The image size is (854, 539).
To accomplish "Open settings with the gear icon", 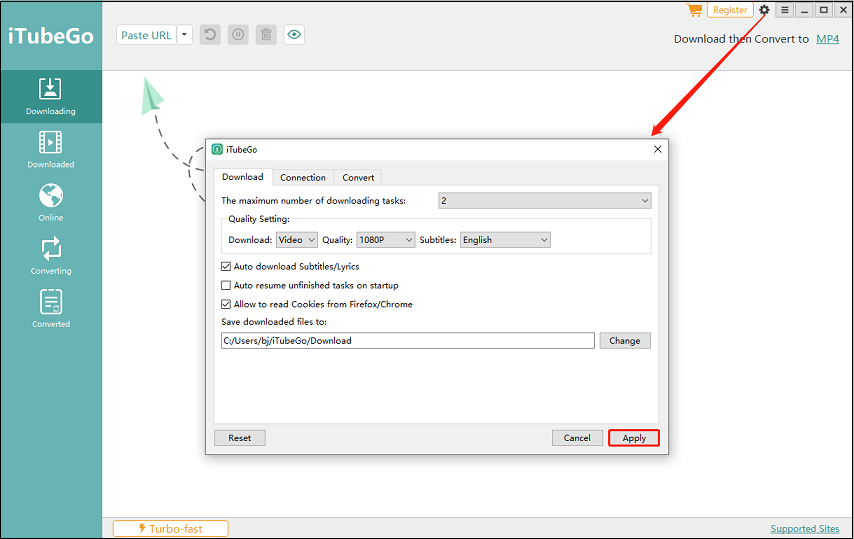I will tap(764, 10).
